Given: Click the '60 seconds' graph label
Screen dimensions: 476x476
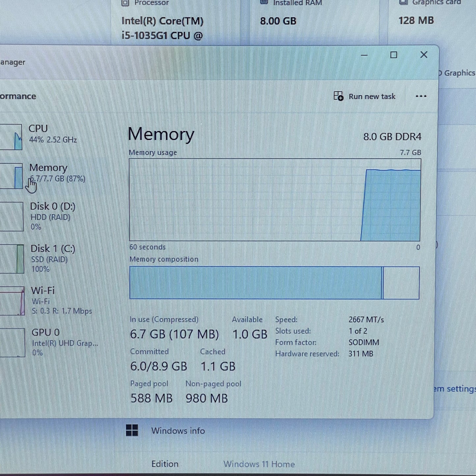Looking at the screenshot, I should [x=148, y=247].
